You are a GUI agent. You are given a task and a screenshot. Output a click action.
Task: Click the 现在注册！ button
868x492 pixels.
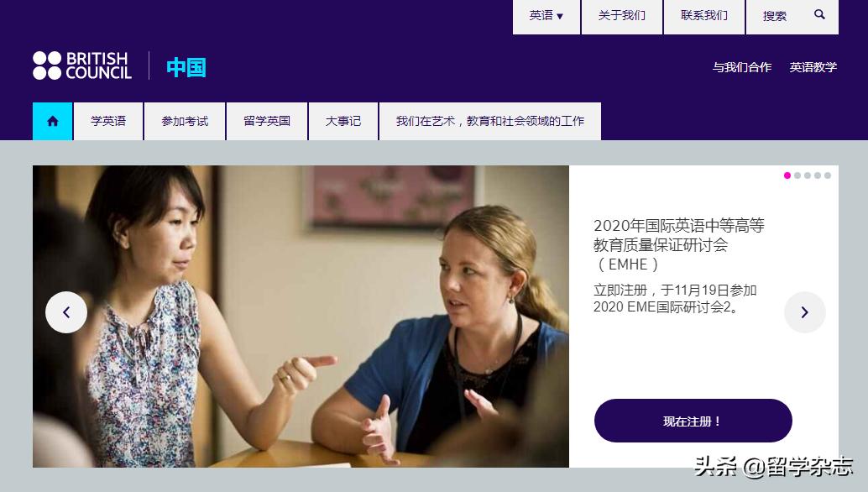[x=693, y=421]
